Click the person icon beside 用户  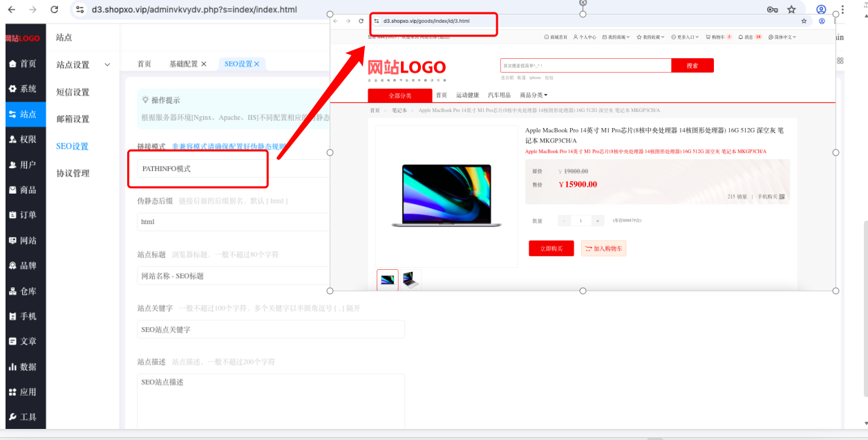pos(12,165)
